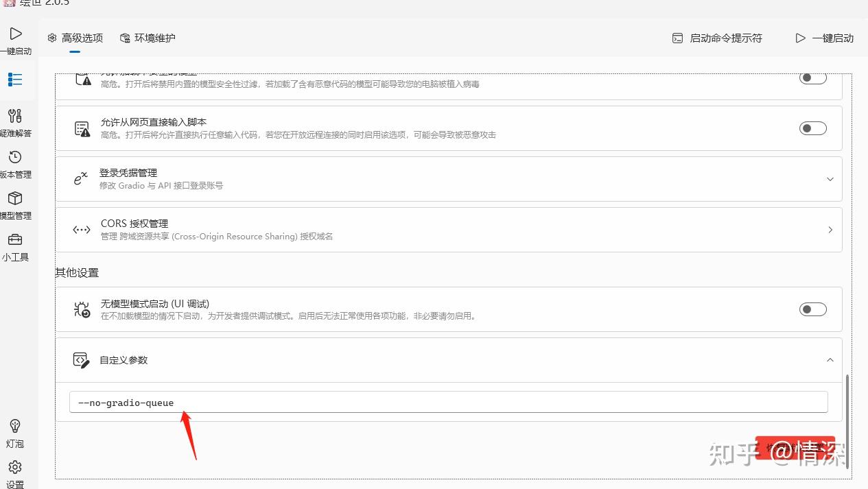Enable the topmost model safety filter toggle
This screenshot has height=489, width=868.
tap(812, 77)
